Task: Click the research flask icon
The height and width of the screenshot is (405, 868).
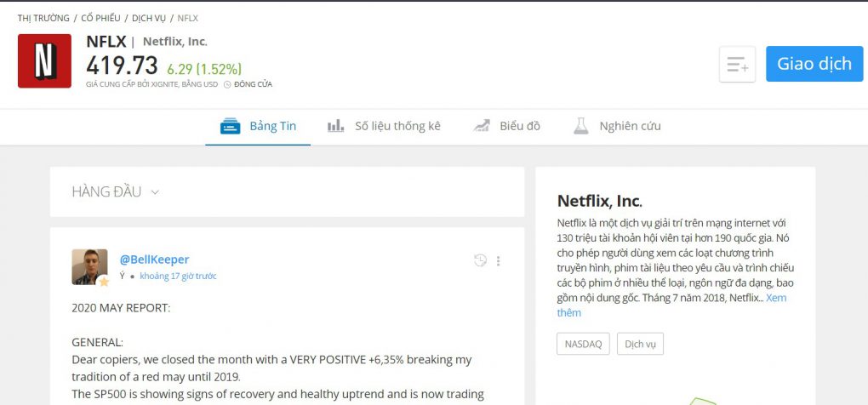Action: [580, 126]
